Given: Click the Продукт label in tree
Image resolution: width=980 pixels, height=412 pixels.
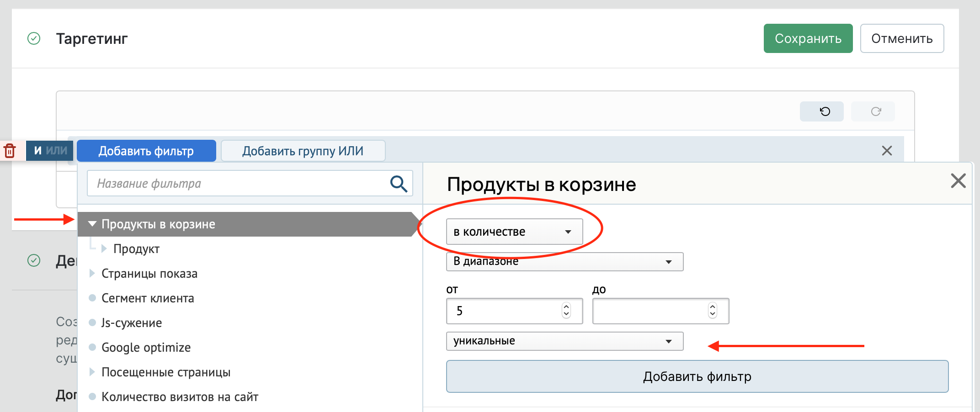Looking at the screenshot, I should tap(136, 249).
